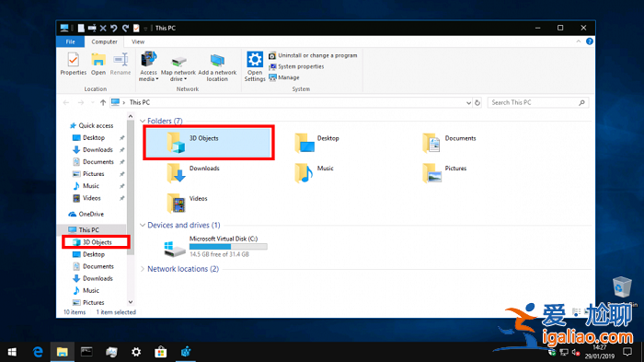Go up one folder level
The image size is (644, 362).
point(103,102)
